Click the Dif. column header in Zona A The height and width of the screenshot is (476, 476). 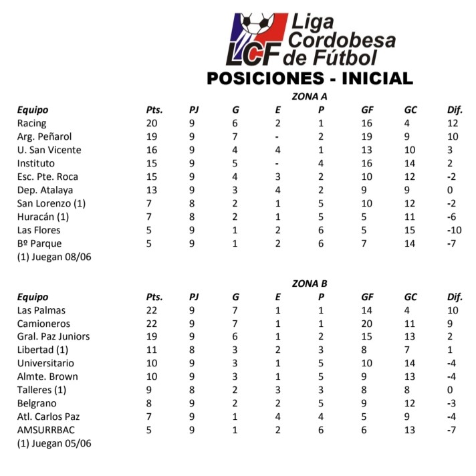[x=455, y=110]
